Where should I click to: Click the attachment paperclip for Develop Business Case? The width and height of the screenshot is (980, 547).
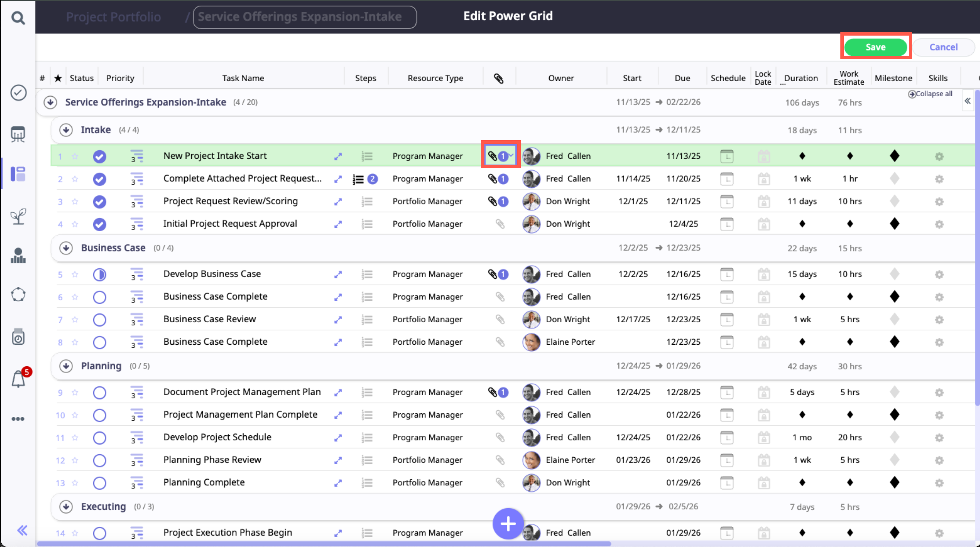coord(493,274)
